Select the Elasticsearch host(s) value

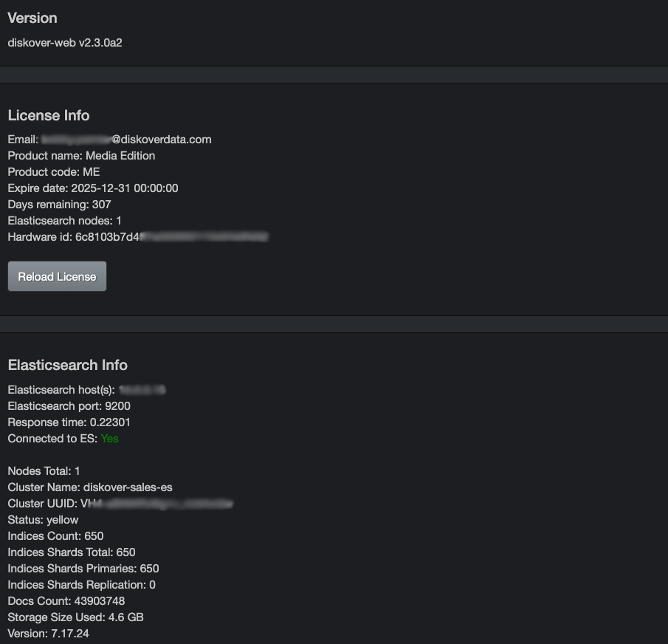pyautogui.click(x=145, y=389)
